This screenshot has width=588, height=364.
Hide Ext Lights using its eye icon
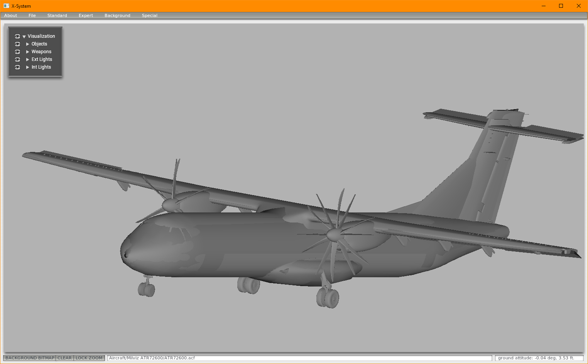pos(17,59)
